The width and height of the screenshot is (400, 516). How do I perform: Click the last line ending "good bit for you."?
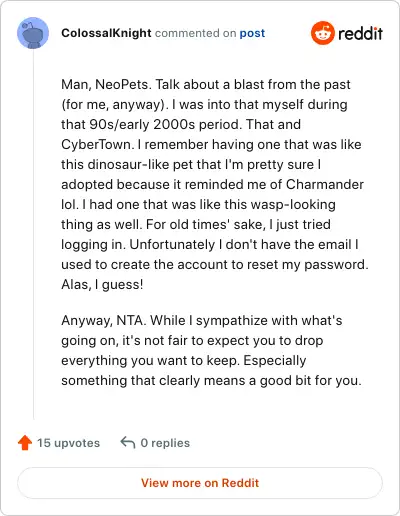click(x=211, y=380)
